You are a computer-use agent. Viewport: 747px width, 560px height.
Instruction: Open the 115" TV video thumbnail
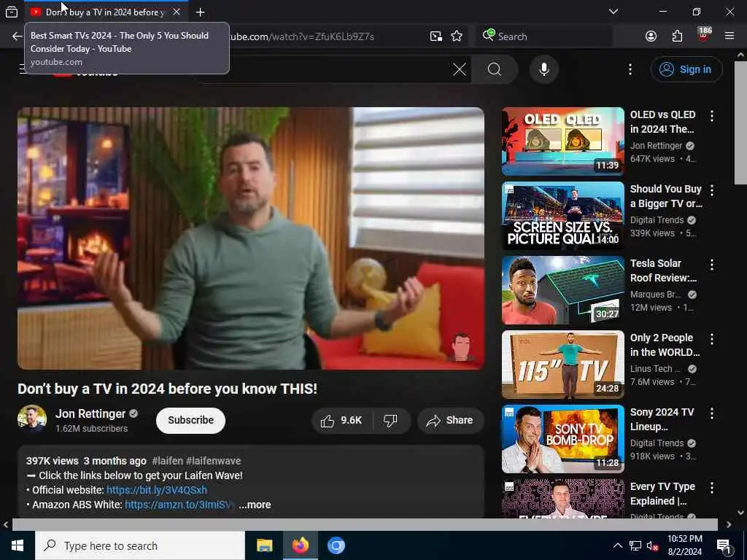(562, 365)
